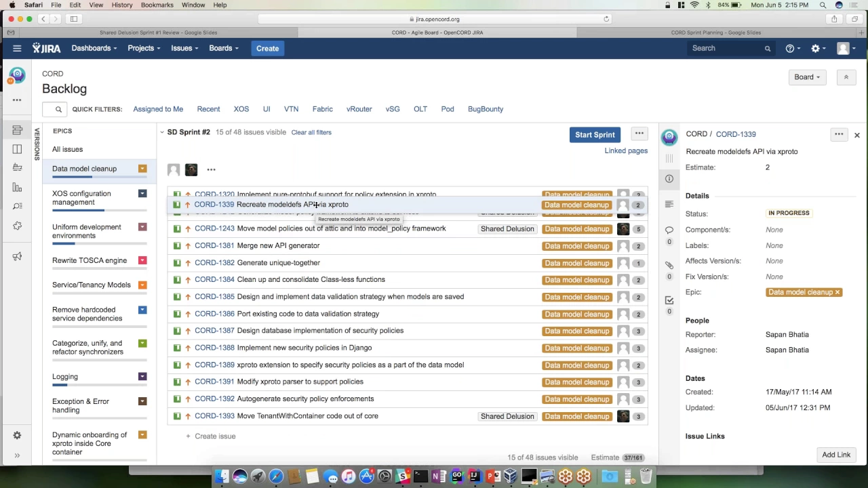Viewport: 868px width, 488px height.
Task: Change color of Logging epic swatch
Action: point(142,376)
